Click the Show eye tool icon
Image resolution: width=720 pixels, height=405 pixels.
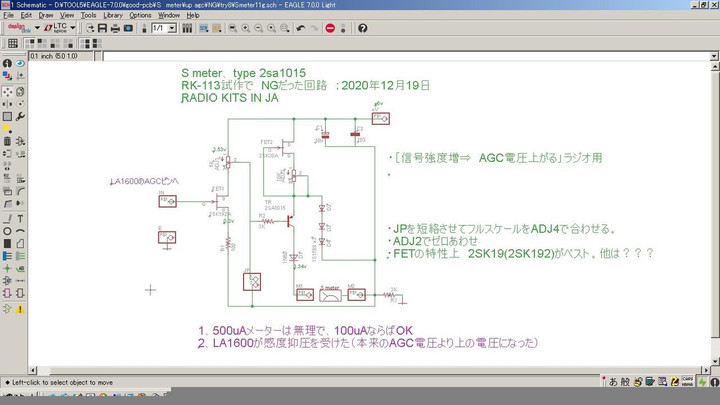click(21, 64)
